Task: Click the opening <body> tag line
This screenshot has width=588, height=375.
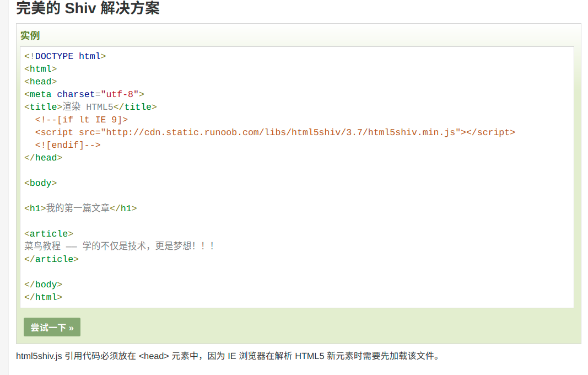Action: pyautogui.click(x=40, y=183)
